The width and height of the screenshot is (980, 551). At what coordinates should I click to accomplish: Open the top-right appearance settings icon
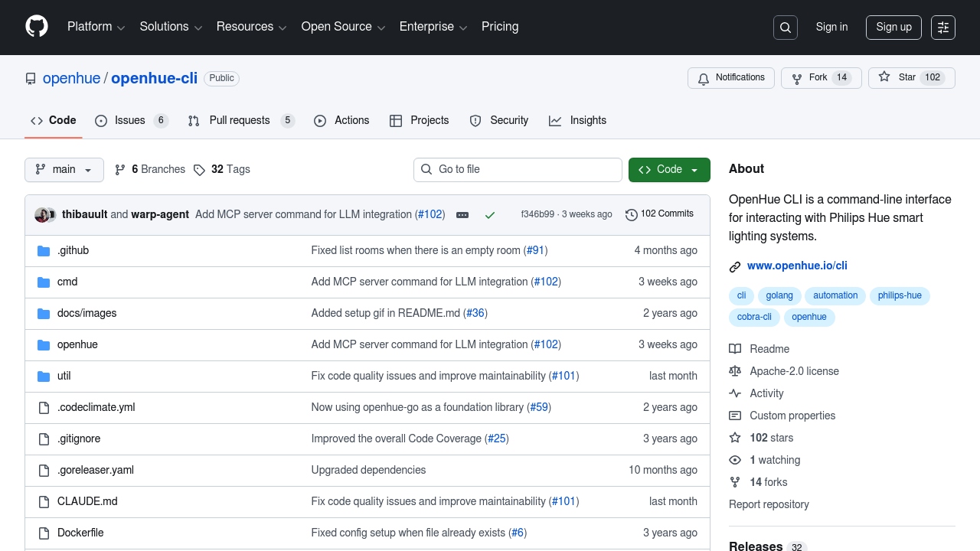pyautogui.click(x=943, y=28)
